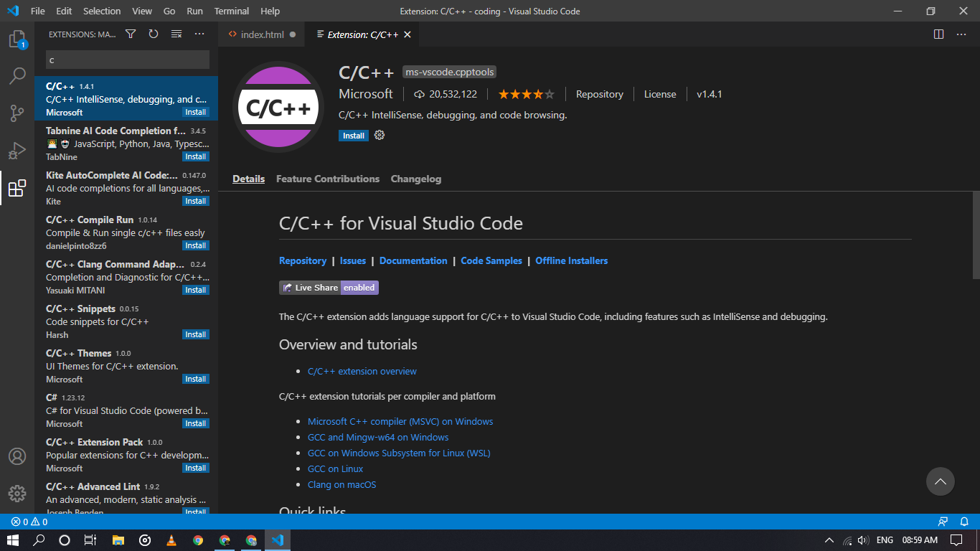This screenshot has width=980, height=551.
Task: Open the Offline Installers link
Action: click(x=572, y=260)
